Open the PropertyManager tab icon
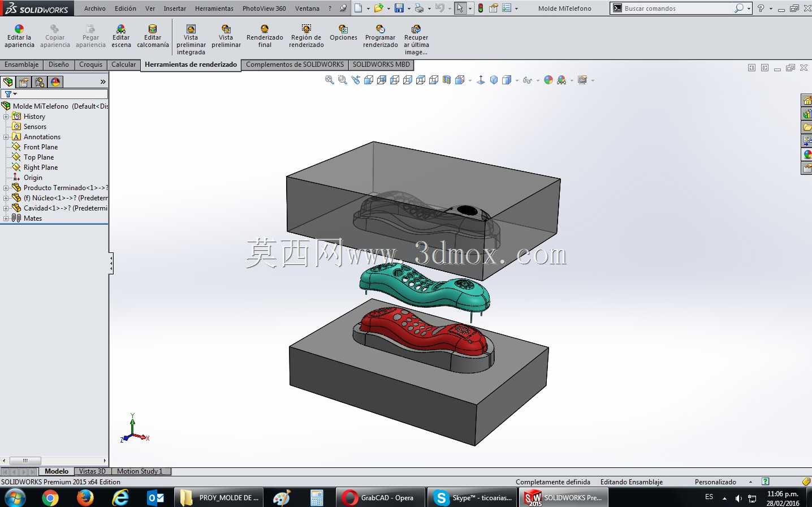The width and height of the screenshot is (812, 507). tap(24, 82)
